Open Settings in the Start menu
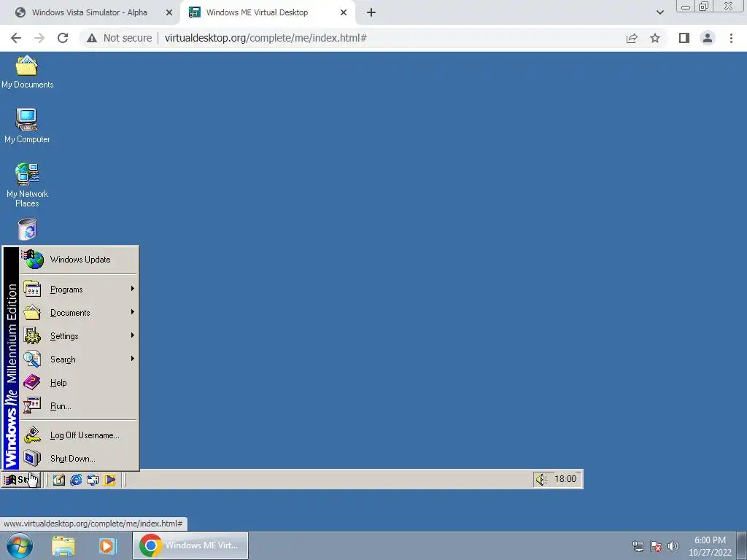Screen dimensions: 747x560 click(79, 335)
